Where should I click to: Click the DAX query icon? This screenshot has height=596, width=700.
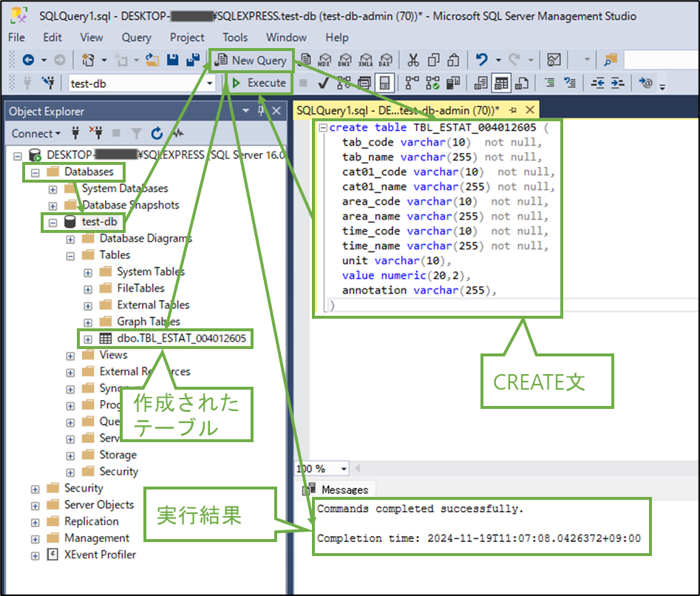coord(385,60)
